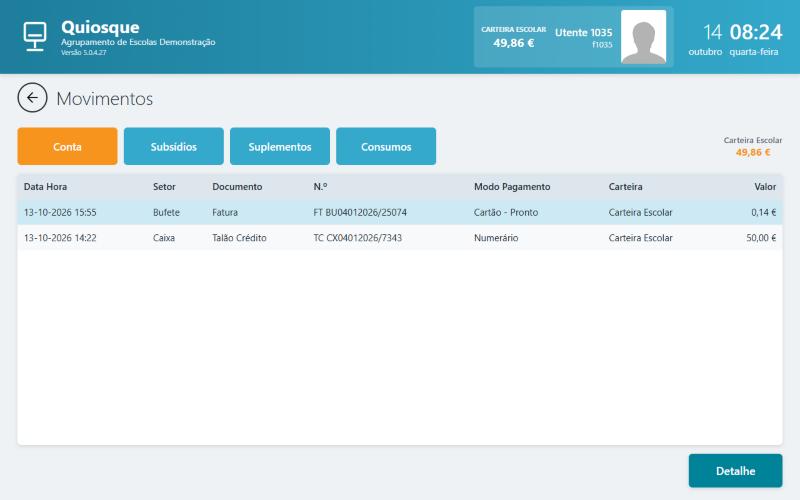800x500 pixels.
Task: Click the 0,14 € value cell
Action: [764, 212]
